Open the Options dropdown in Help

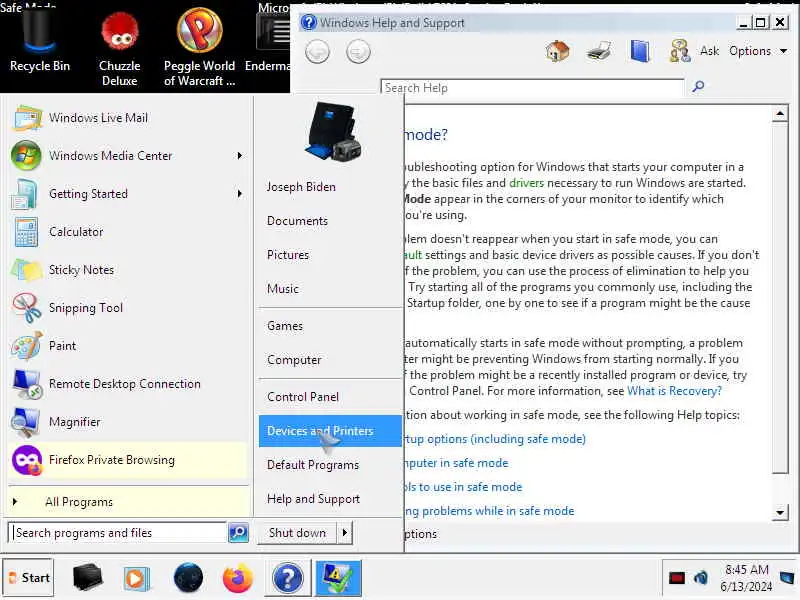pyautogui.click(x=757, y=51)
